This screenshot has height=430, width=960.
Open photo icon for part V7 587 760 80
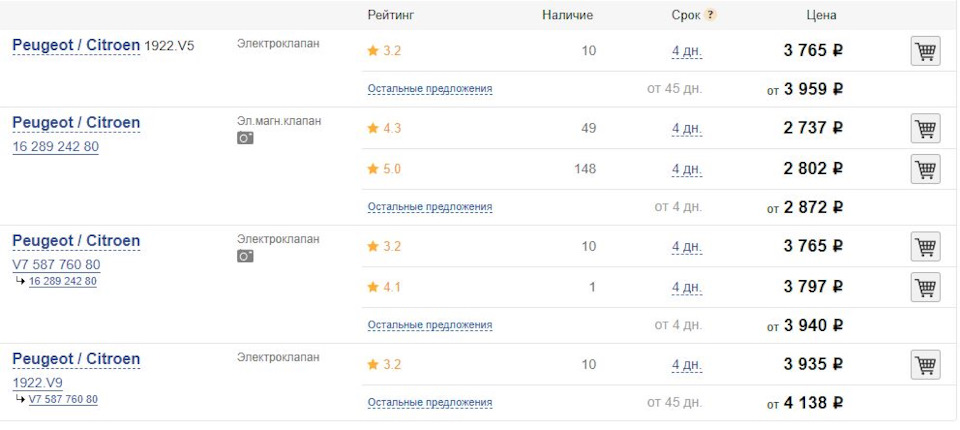click(x=245, y=256)
